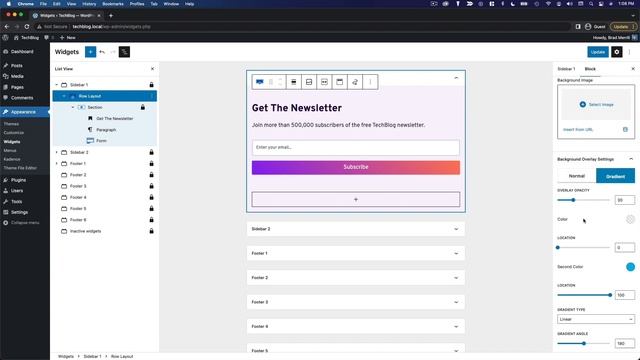This screenshot has width=640, height=360.
Task: Click the fifth icon in block toolbar
Action: tap(324, 82)
